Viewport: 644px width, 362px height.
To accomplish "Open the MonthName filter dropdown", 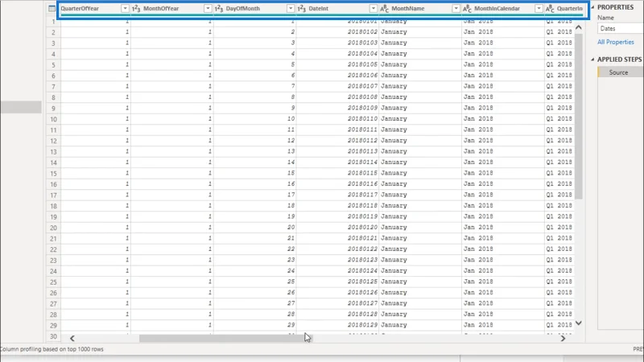I will point(456,9).
